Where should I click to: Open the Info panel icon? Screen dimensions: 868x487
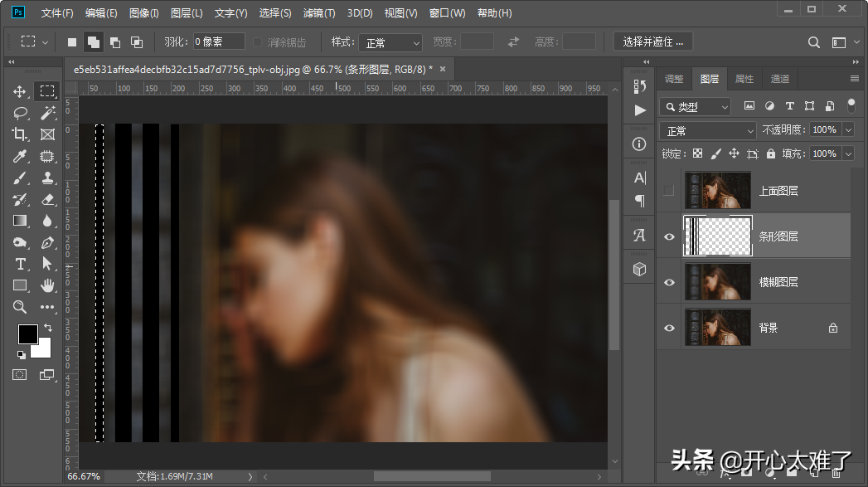[639, 144]
